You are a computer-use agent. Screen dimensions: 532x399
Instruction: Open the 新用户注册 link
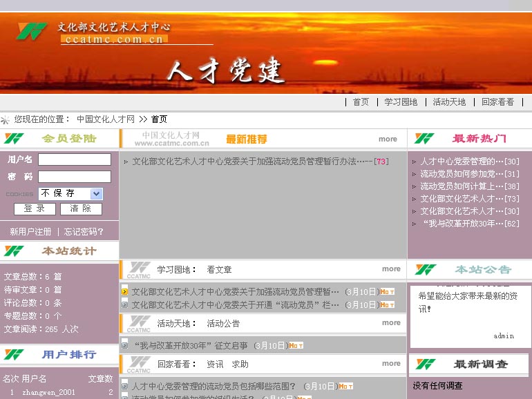[x=30, y=231]
